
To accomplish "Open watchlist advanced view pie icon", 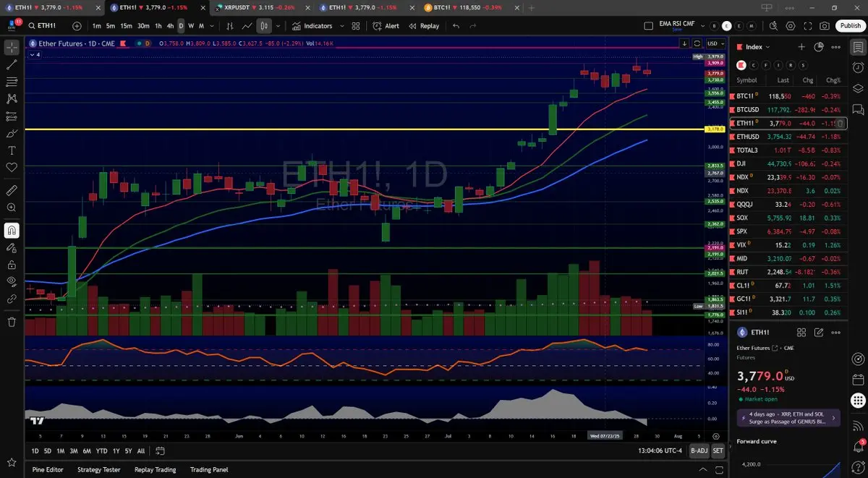I will 819,47.
